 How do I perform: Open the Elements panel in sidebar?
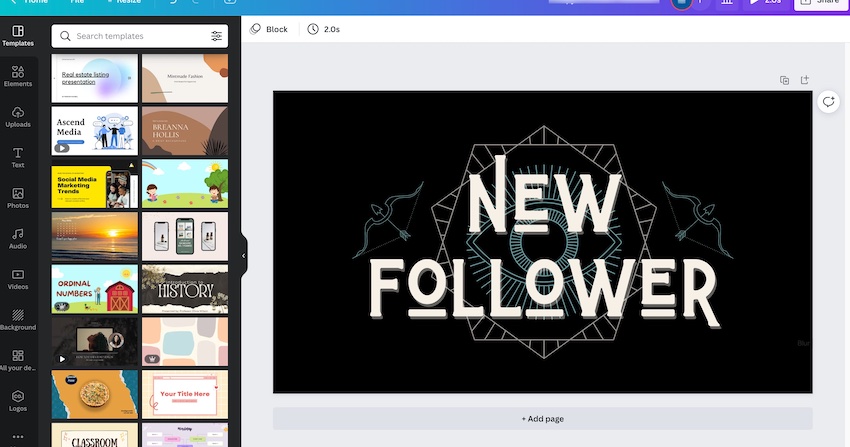[18, 76]
